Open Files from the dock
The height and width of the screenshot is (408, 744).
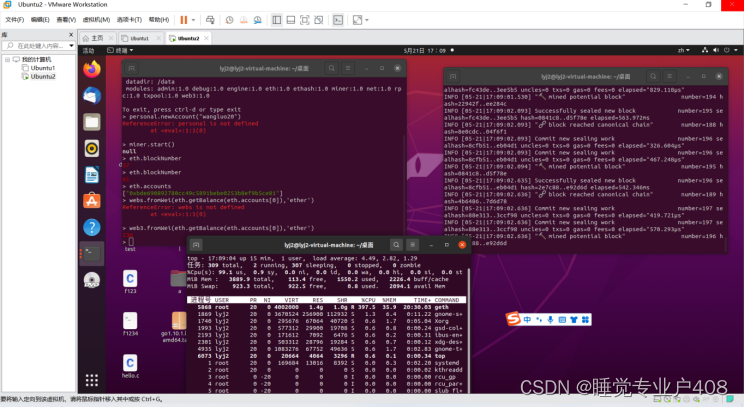pos(92,122)
